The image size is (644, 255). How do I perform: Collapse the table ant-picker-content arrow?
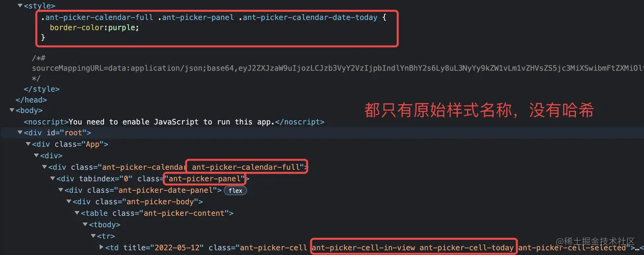(x=77, y=213)
